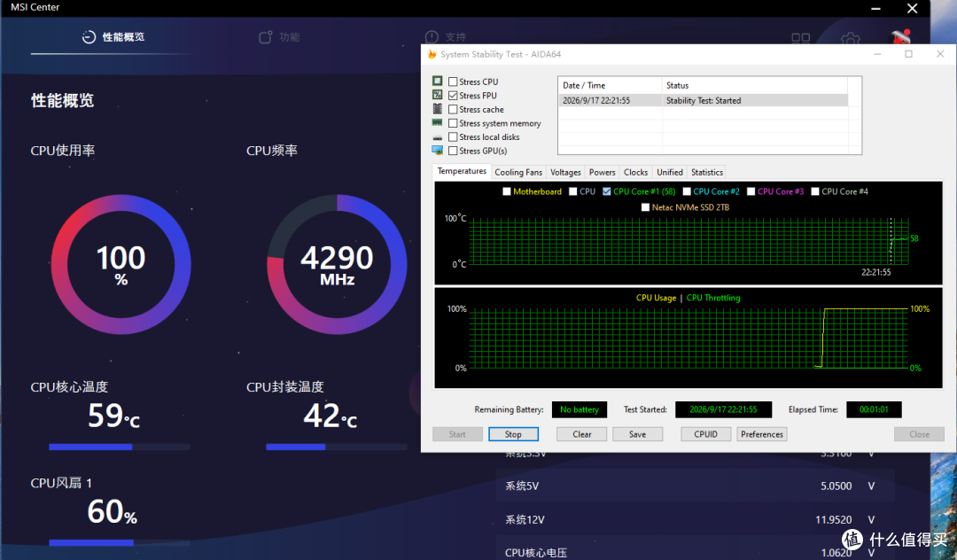Open the CPUID panel
957x560 pixels.
point(705,434)
